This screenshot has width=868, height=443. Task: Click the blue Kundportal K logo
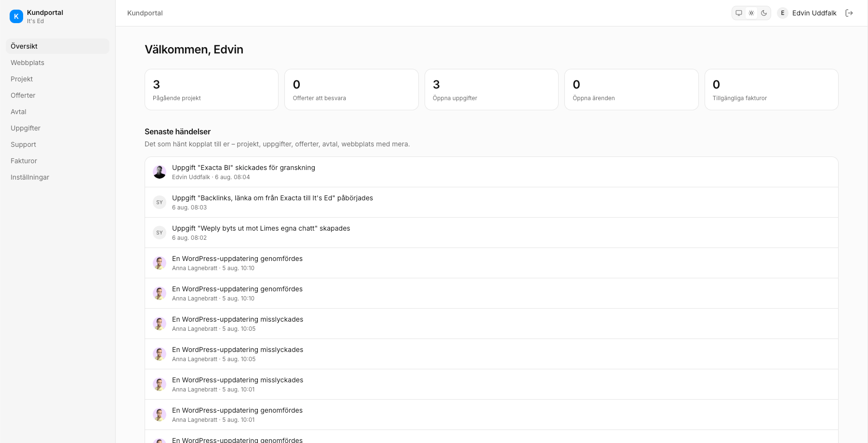[x=16, y=16]
